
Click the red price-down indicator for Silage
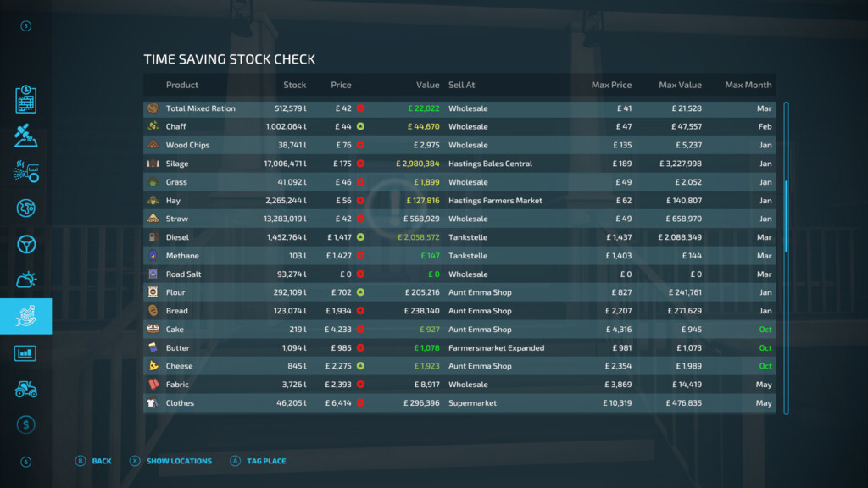[x=360, y=164]
